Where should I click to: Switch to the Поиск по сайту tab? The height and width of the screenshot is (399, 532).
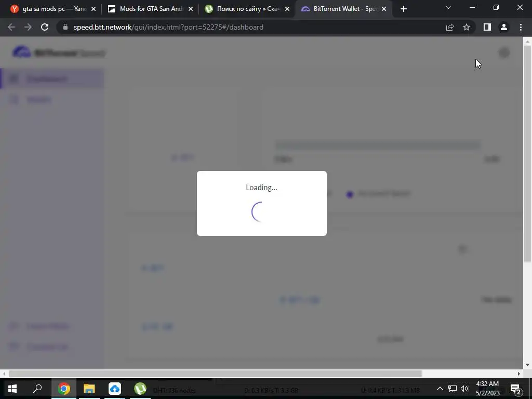[246, 9]
